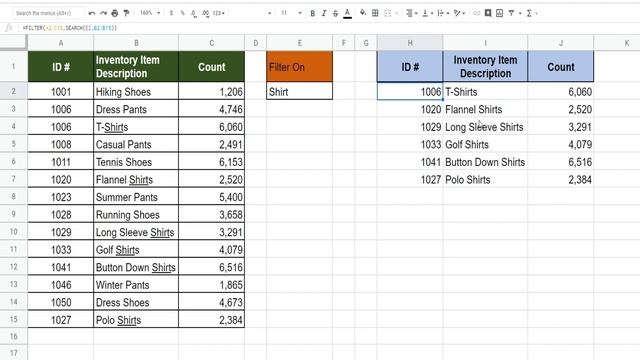Select row 2 header

[13, 91]
